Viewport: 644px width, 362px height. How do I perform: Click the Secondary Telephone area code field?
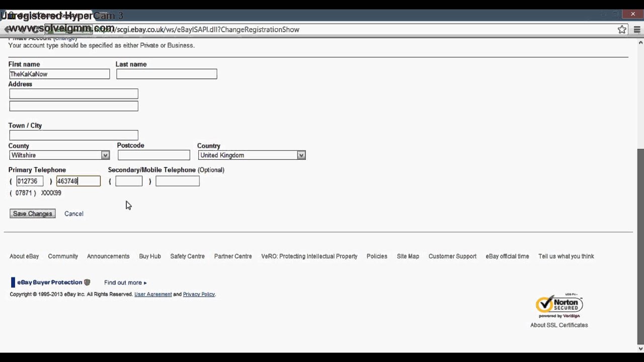[x=129, y=181]
